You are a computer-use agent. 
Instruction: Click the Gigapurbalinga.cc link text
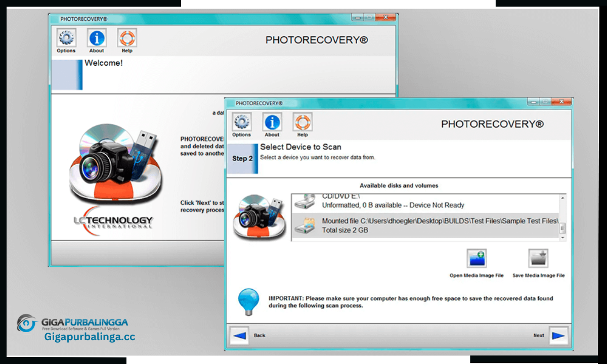click(x=90, y=337)
